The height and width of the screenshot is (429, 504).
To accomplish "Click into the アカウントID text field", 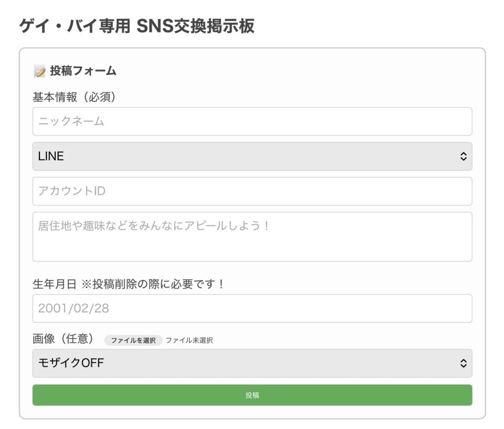I will coord(252,191).
